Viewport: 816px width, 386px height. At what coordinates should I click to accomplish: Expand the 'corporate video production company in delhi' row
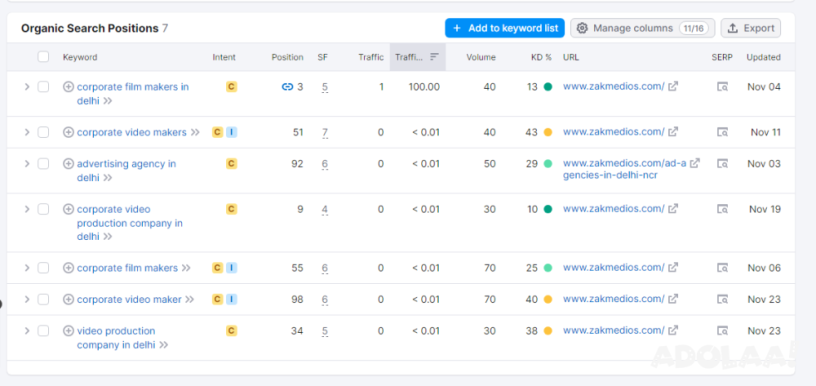pos(27,209)
